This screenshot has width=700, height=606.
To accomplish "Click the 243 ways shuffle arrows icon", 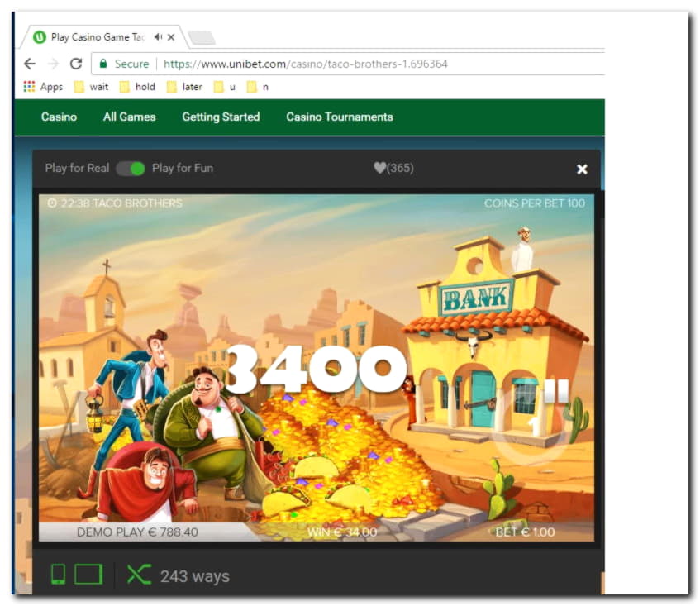I will (139, 575).
